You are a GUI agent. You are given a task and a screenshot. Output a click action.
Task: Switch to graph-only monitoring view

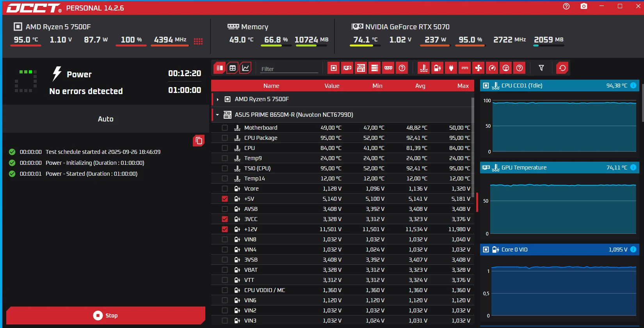pos(246,68)
